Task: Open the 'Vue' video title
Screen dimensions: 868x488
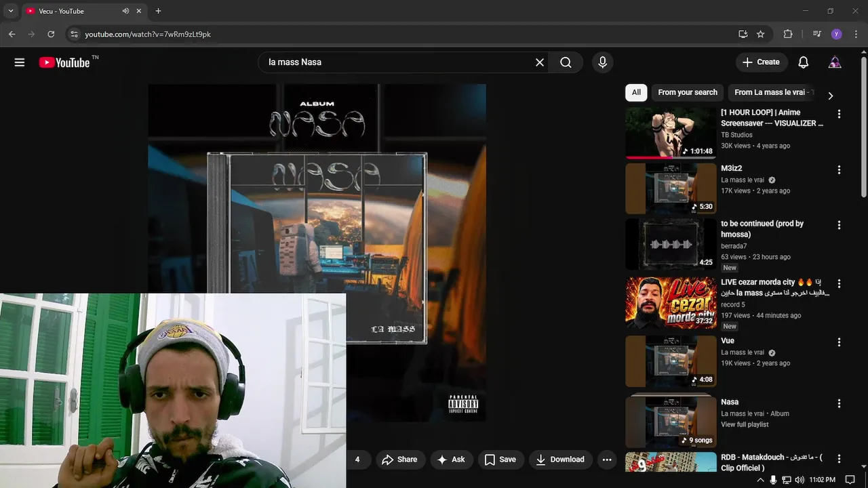Action: click(728, 341)
